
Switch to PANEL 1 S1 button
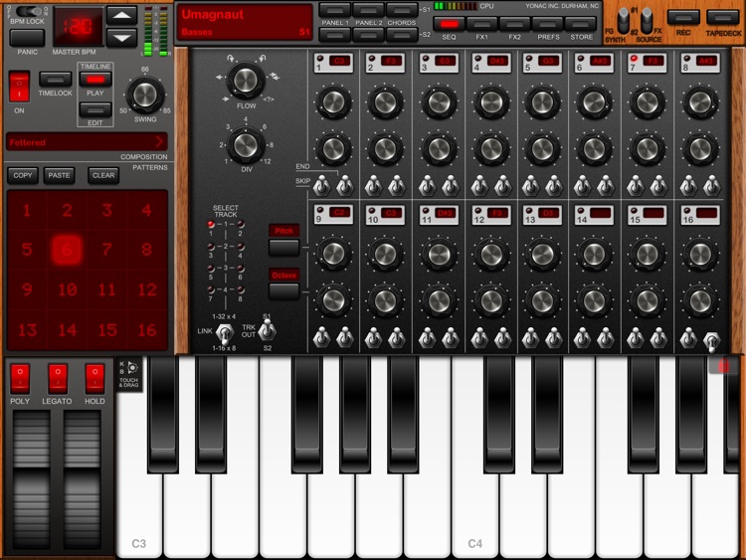coord(335,10)
